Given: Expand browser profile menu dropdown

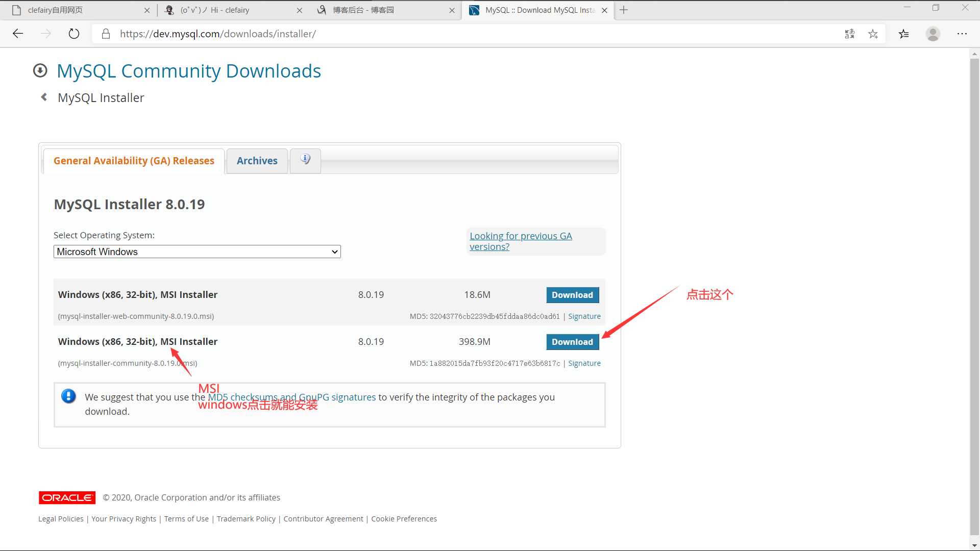Looking at the screenshot, I should click(x=933, y=34).
